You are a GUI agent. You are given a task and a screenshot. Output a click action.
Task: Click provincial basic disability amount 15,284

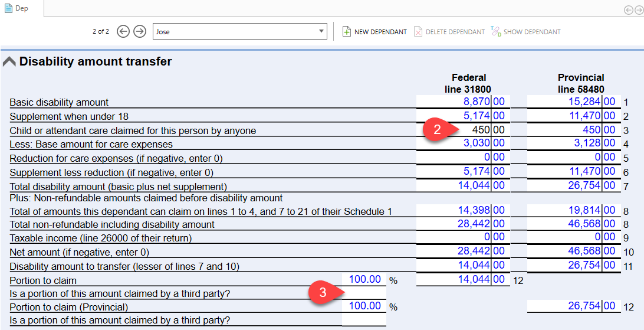pos(573,102)
